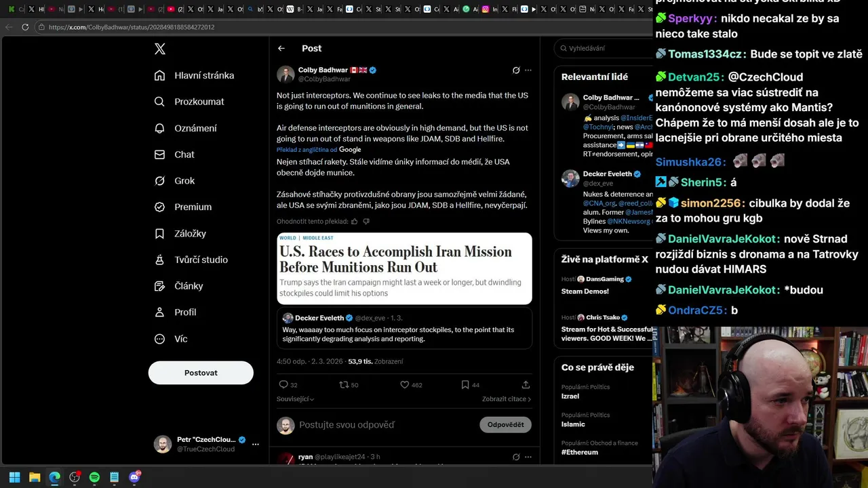The image size is (868, 488).
Task: Click the browser address bar URL
Action: (x=132, y=27)
